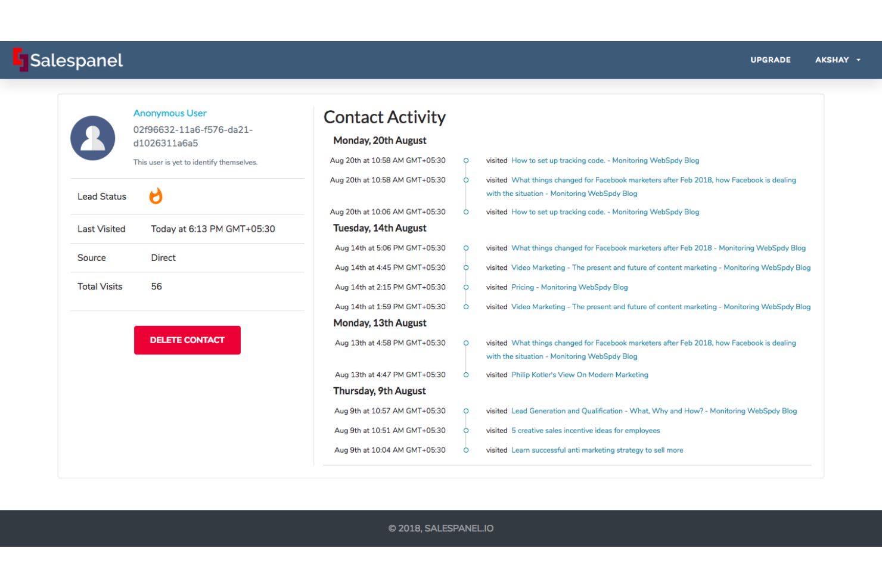
Task: Click the 'Aug 9th at 10:57 AM GMT+05:30' timestamp
Action: point(390,411)
